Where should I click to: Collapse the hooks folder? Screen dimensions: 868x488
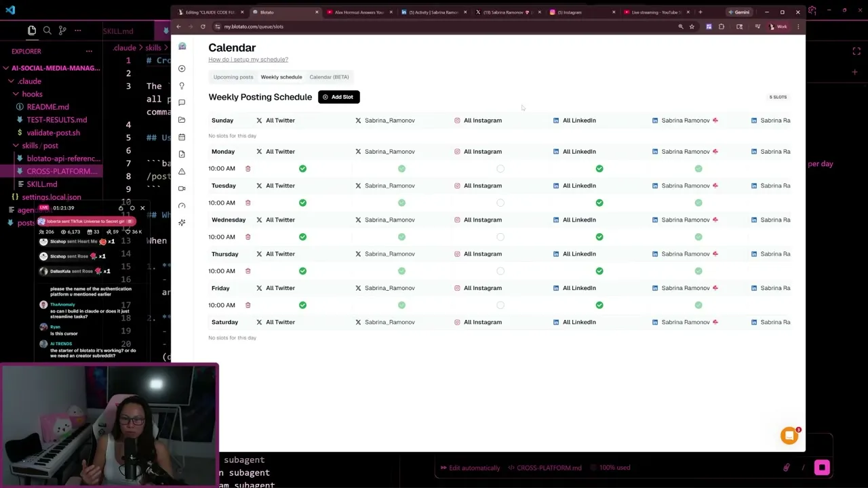(16, 94)
